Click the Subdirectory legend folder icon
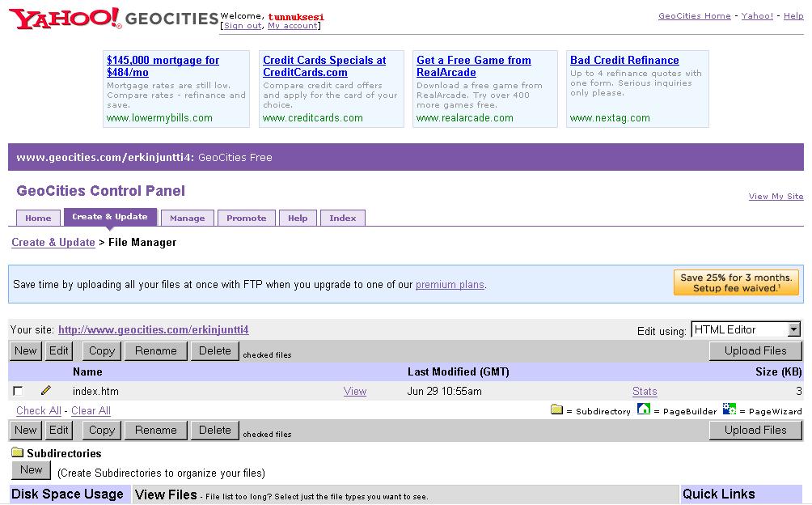812x505 pixels. [x=556, y=410]
